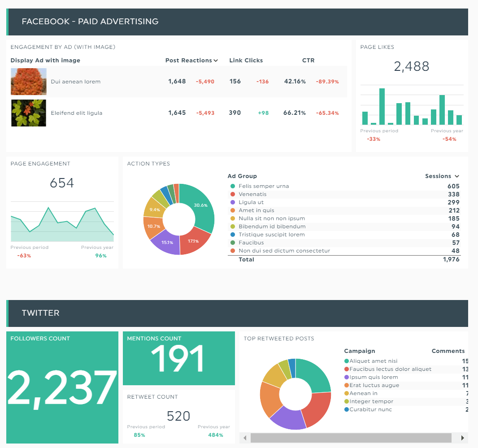
Task: Select the 10.7% donut slice
Action: coord(153,226)
